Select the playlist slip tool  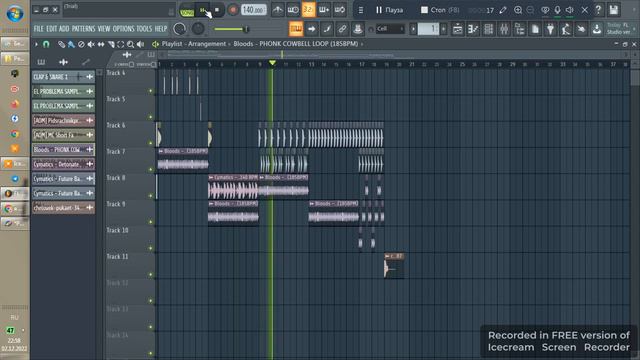pos(101,44)
